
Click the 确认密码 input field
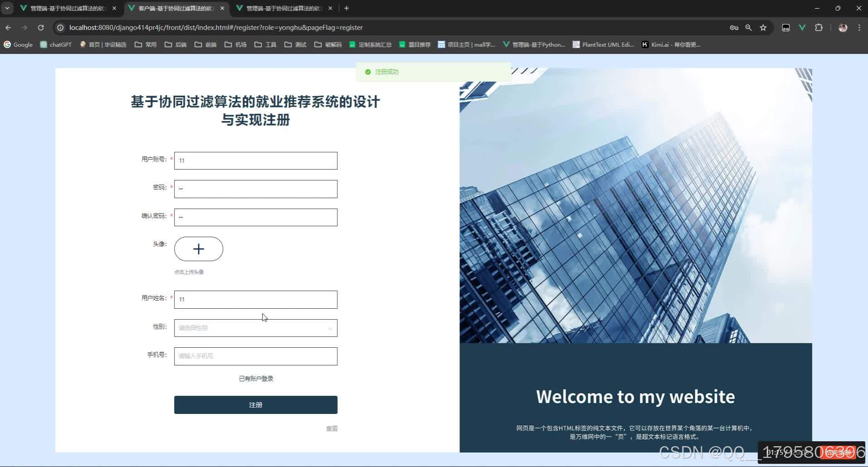256,217
